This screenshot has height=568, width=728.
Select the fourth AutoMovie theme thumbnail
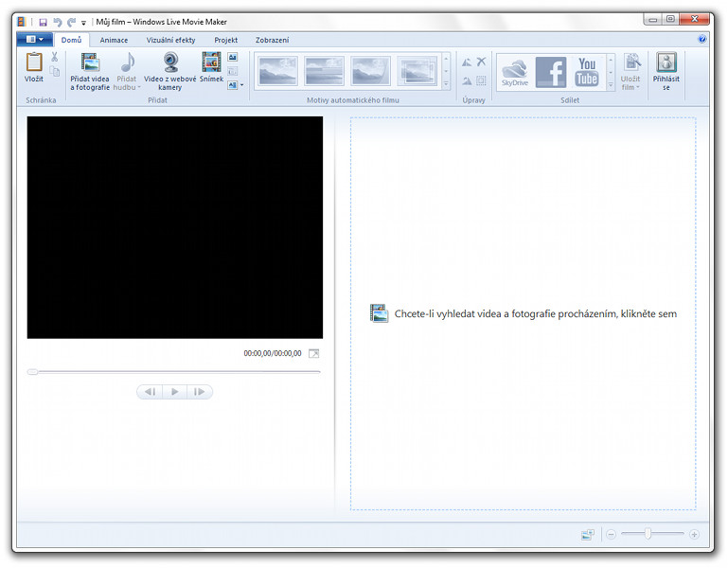pos(417,71)
